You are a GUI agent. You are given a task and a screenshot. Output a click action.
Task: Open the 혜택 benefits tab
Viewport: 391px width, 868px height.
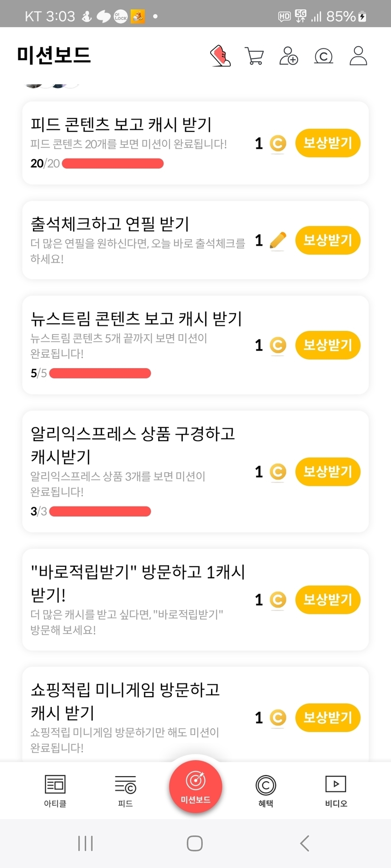[266, 791]
